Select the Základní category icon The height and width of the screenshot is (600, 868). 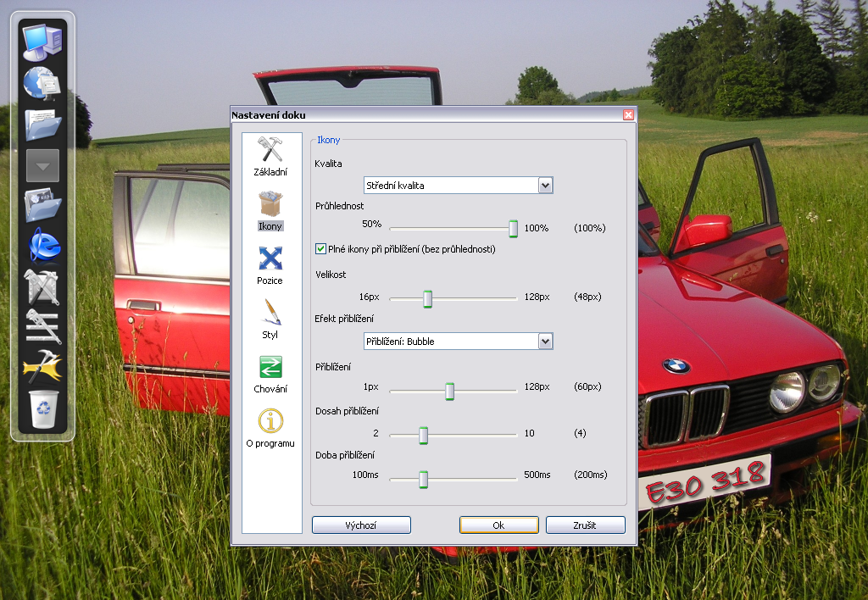click(x=270, y=149)
